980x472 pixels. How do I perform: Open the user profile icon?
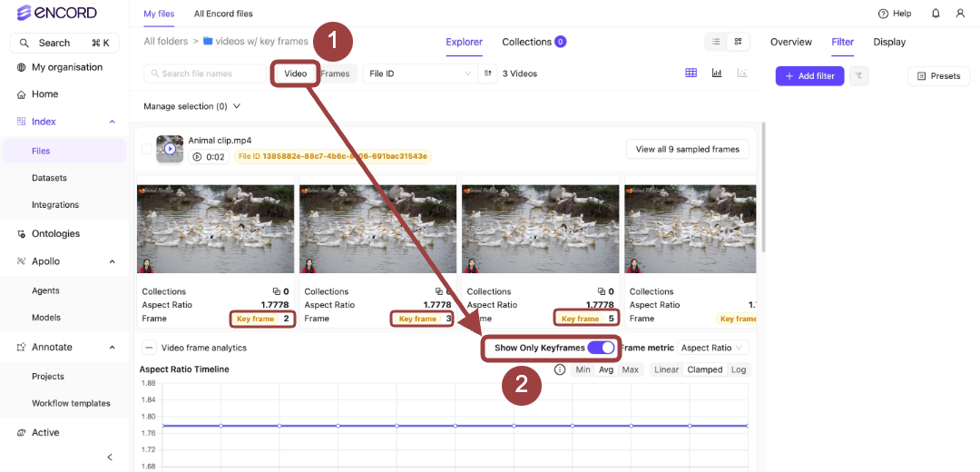coord(961,13)
